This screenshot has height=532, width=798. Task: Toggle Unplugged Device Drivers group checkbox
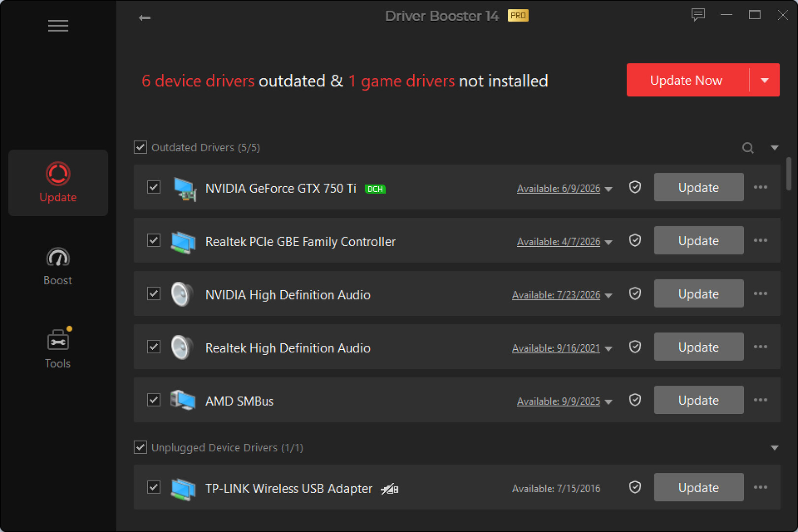[x=140, y=447]
